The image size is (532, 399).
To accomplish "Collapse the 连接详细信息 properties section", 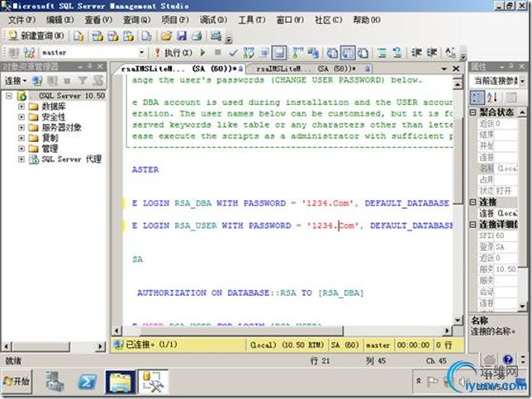I will point(473,225).
